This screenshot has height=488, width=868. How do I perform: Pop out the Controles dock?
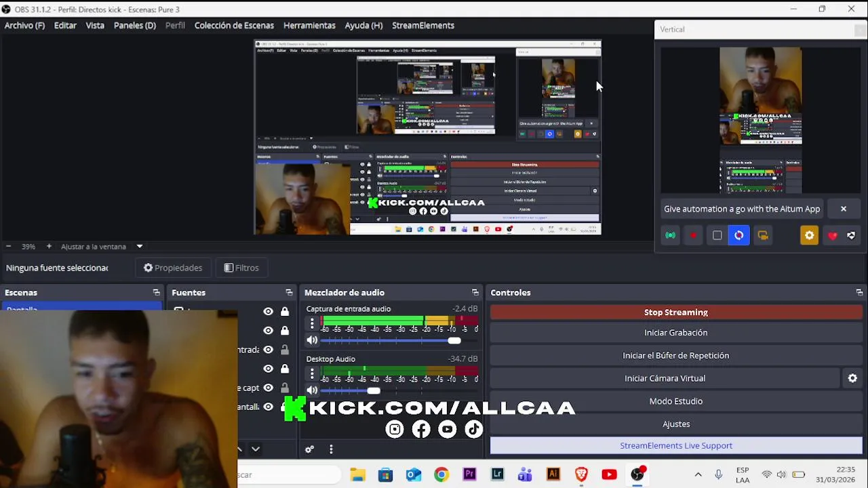(x=859, y=292)
